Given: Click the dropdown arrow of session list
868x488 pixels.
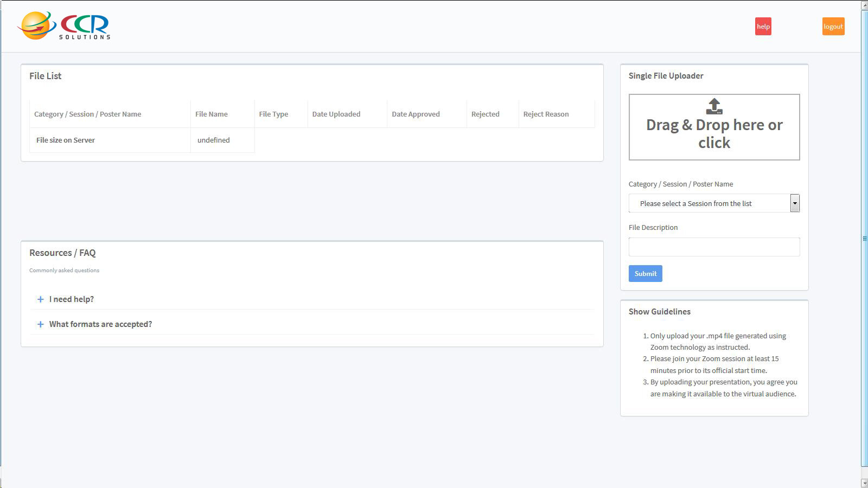Looking at the screenshot, I should coord(795,203).
